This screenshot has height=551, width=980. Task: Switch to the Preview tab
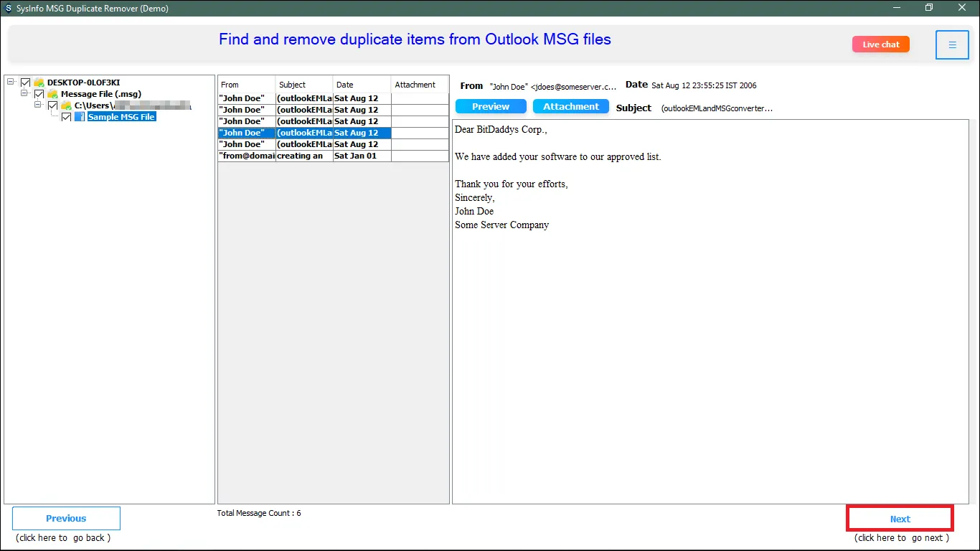coord(491,106)
